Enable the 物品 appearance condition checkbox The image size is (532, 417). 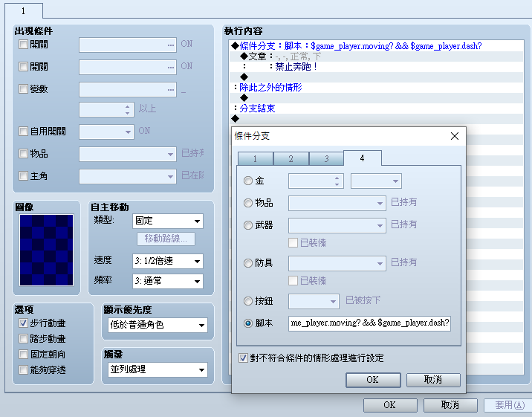click(23, 154)
